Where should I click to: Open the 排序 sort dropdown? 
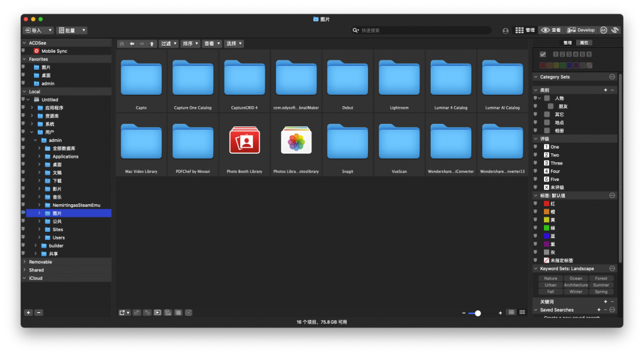click(190, 43)
